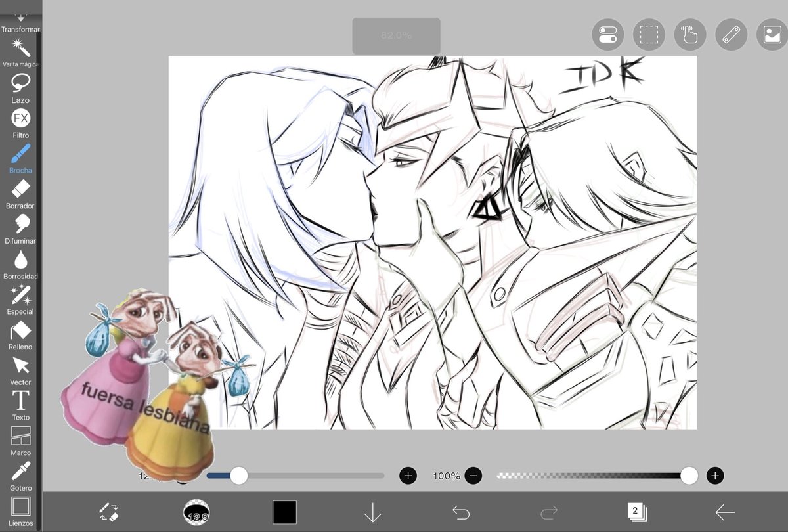Toggle the view options switch icon

[x=608, y=34]
